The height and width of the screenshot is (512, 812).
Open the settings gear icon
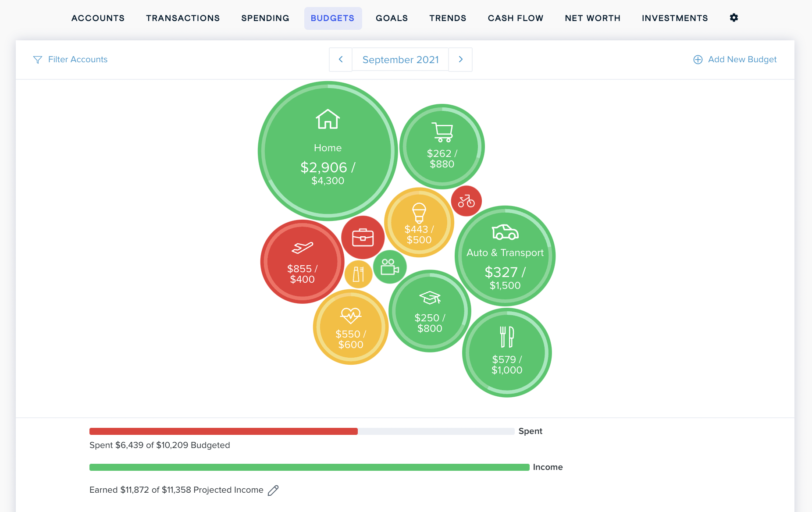pos(734,18)
